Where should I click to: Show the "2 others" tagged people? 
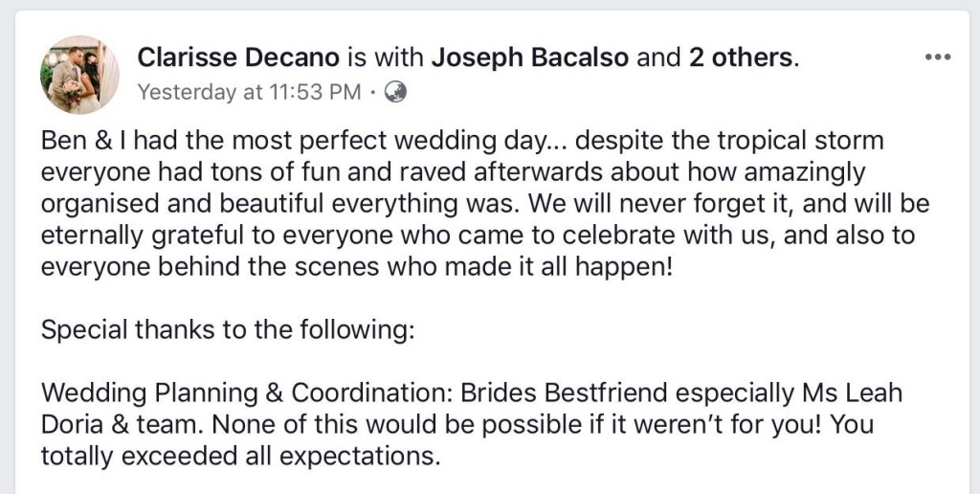(742, 57)
